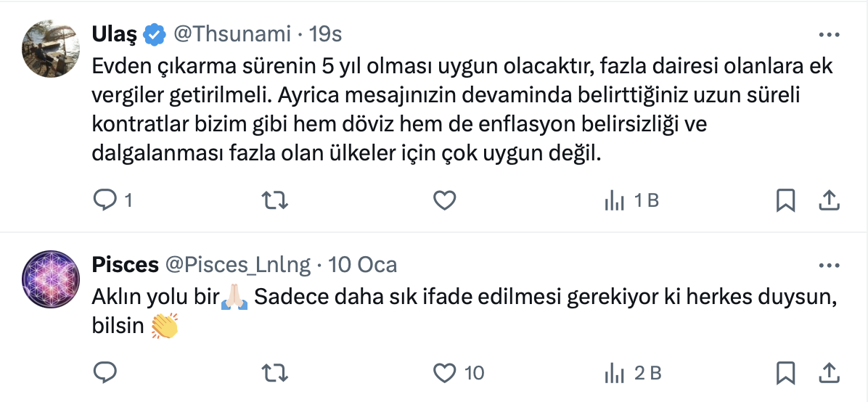Bookmark the Pisces tweet
The image size is (868, 402).
[x=785, y=373]
